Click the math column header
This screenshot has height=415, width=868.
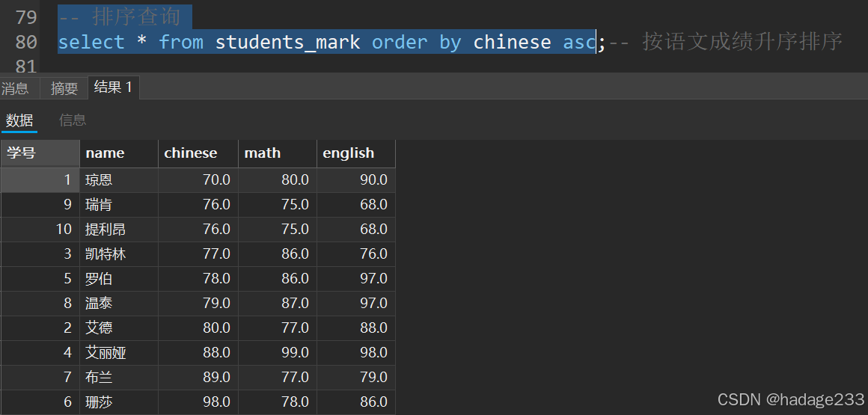click(278, 153)
